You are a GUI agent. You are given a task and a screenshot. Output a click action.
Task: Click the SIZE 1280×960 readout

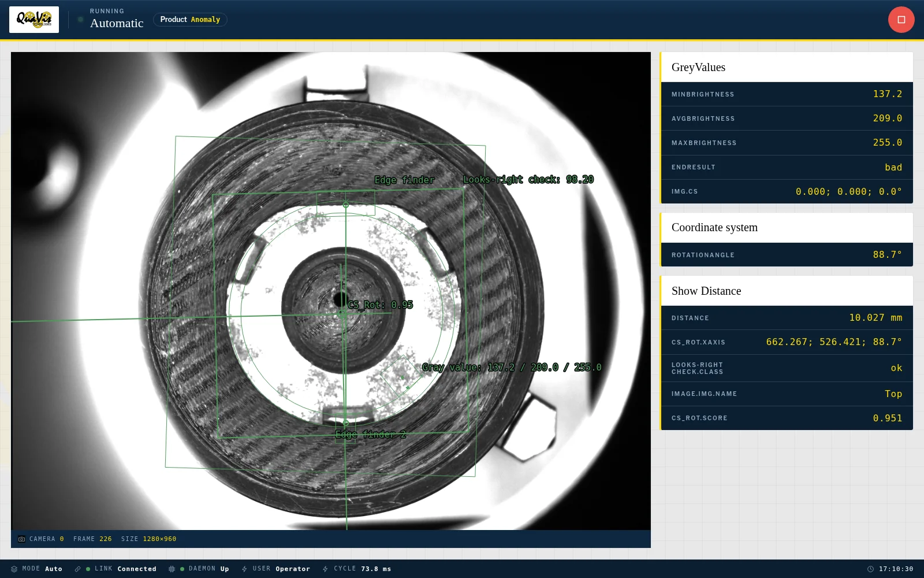[x=148, y=539]
